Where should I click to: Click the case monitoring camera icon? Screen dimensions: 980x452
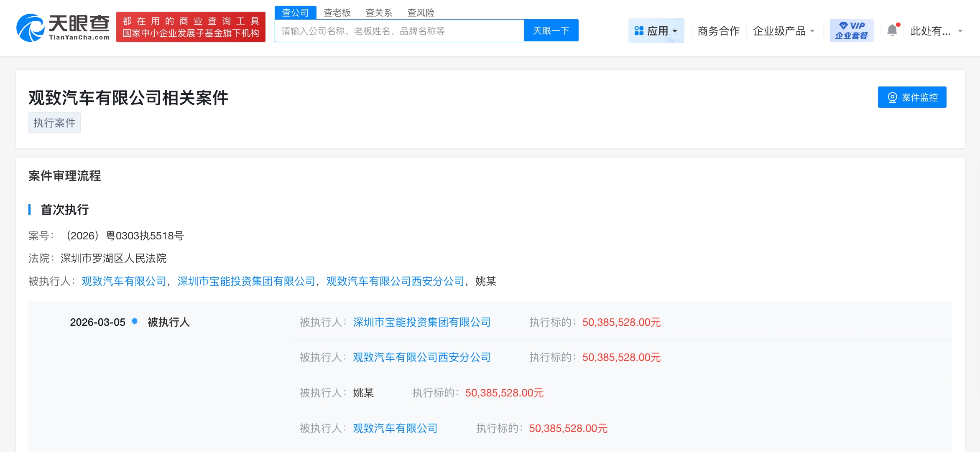click(892, 97)
